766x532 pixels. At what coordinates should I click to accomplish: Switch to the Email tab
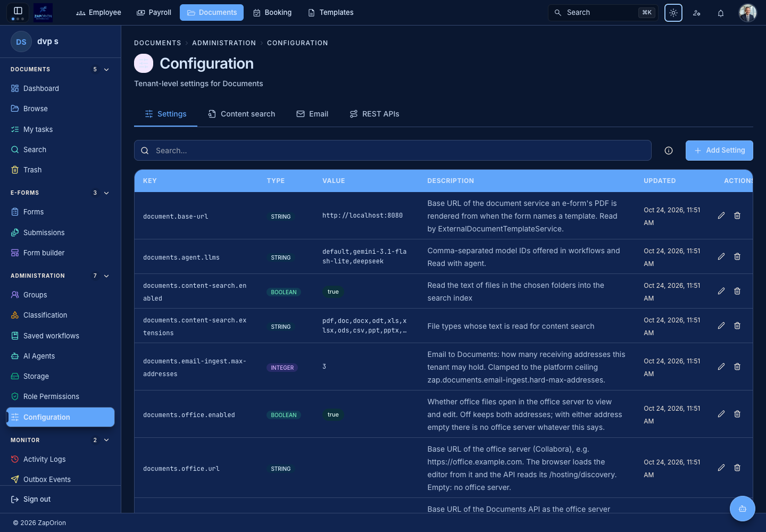pyautogui.click(x=312, y=114)
